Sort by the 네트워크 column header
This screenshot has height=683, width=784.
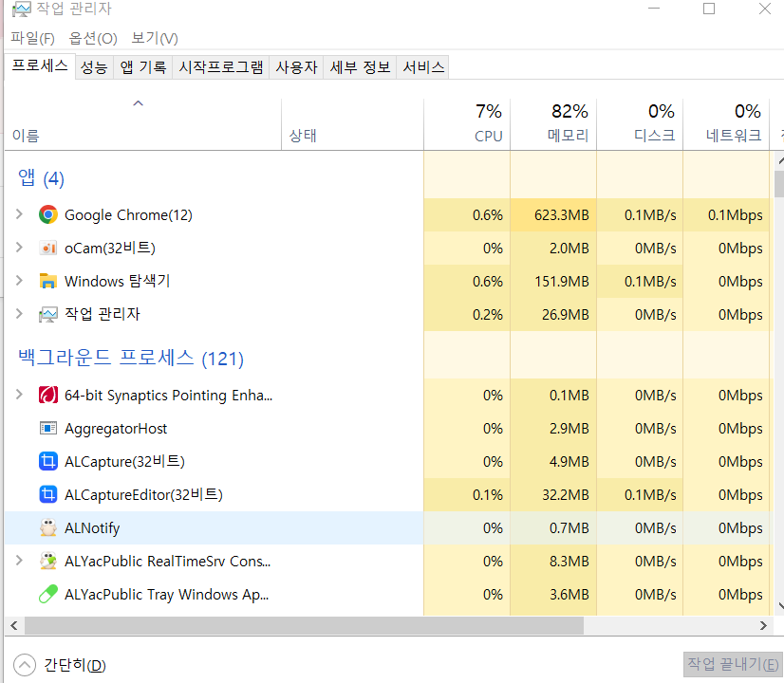(x=726, y=124)
